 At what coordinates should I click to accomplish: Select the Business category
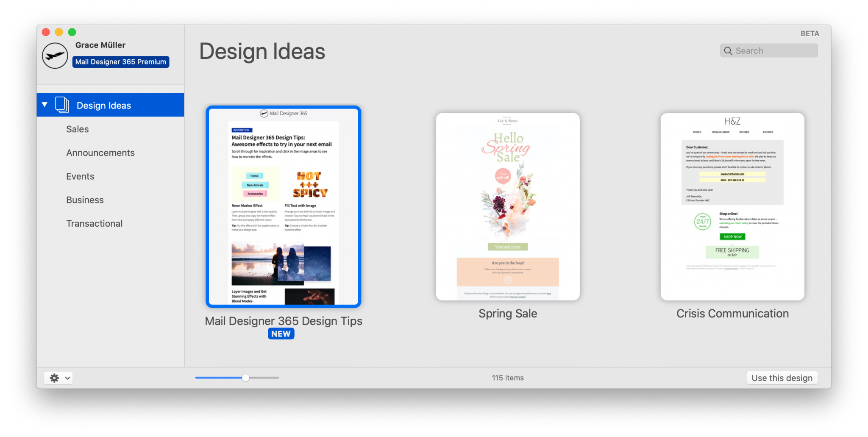(85, 200)
